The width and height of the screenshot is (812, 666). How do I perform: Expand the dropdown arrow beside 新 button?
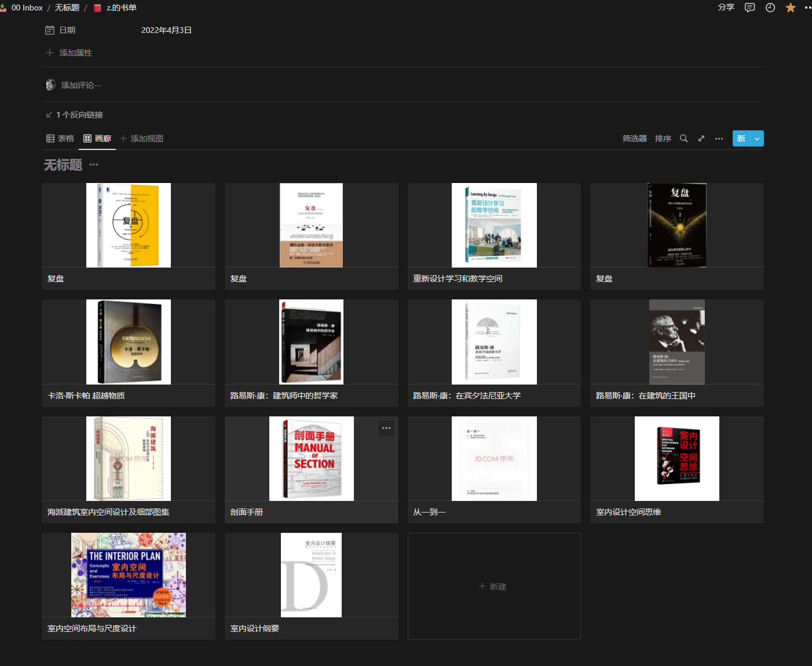pyautogui.click(x=757, y=138)
